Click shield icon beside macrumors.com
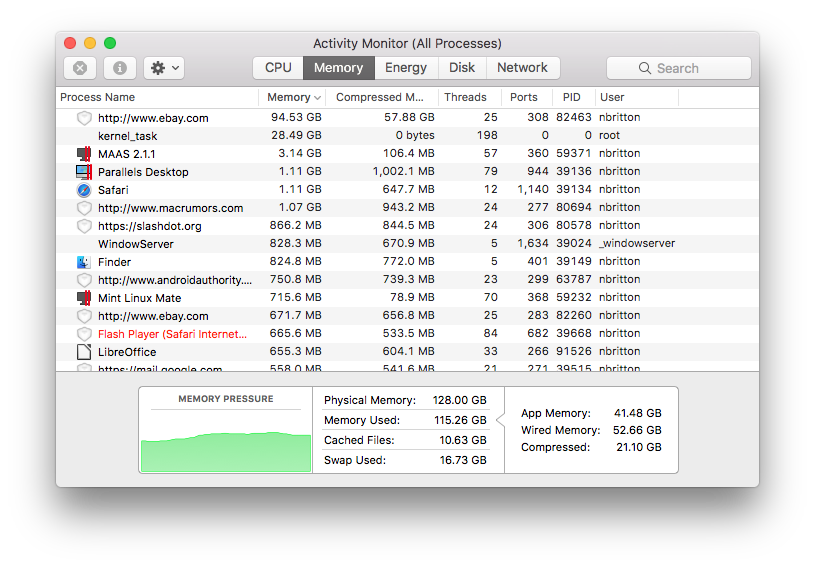The height and width of the screenshot is (567, 815). coord(84,208)
